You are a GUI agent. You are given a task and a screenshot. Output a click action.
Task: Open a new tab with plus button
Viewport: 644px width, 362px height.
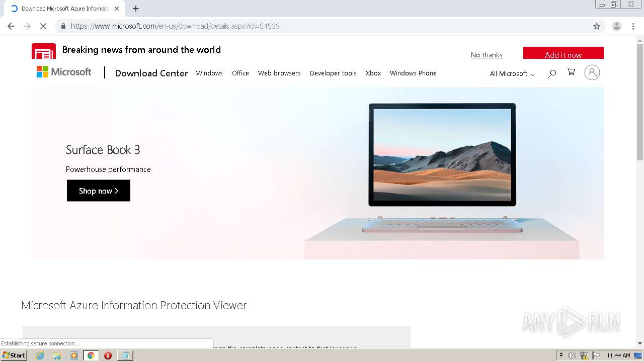pyautogui.click(x=135, y=9)
